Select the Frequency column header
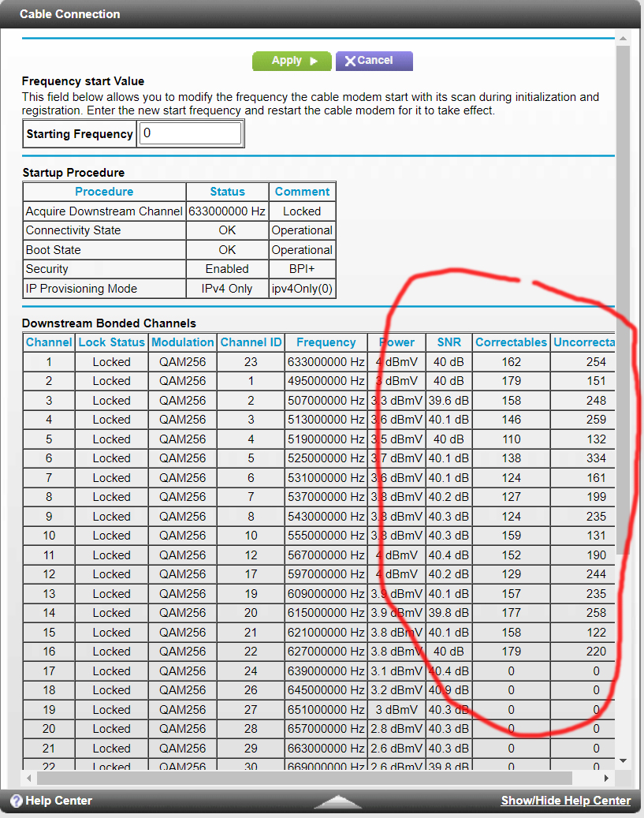644x818 pixels. click(326, 342)
